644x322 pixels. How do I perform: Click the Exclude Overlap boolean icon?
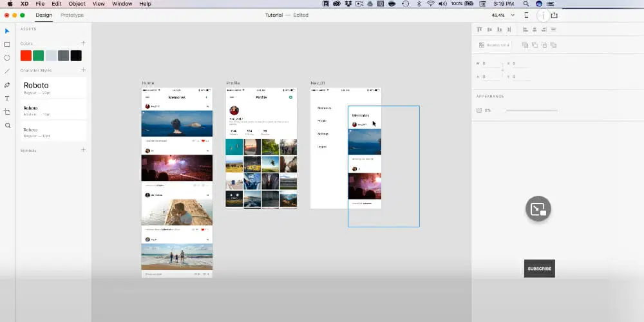point(554,45)
